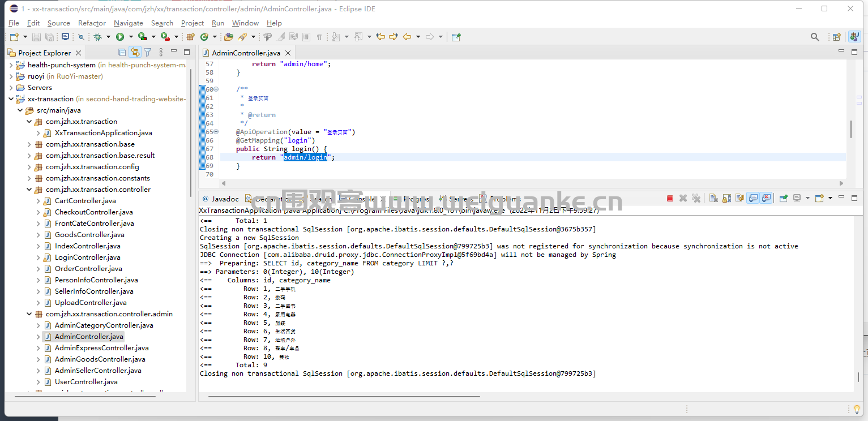The width and height of the screenshot is (868, 421).
Task: Open the Run button dropdown arrow
Action: coord(130,37)
